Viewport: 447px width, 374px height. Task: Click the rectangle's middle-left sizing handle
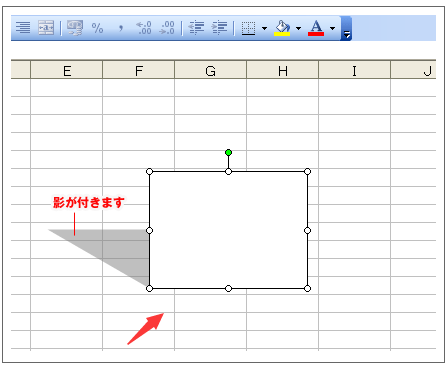[x=149, y=230]
